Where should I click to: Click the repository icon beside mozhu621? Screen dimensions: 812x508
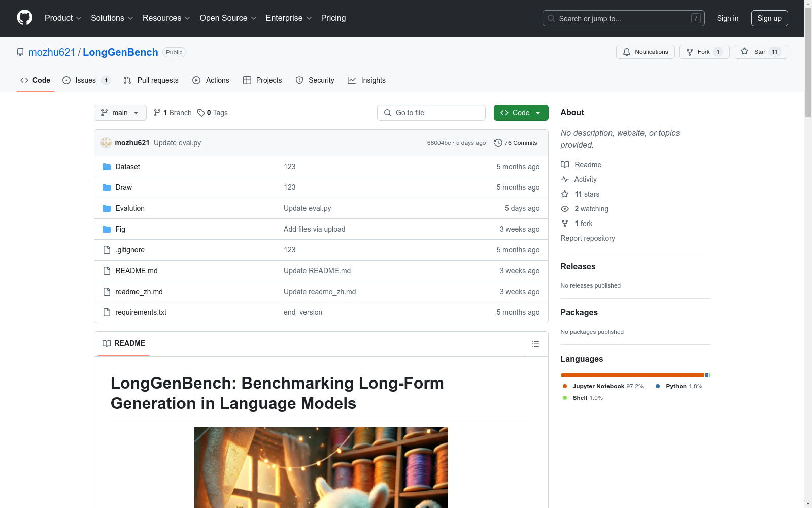click(20, 52)
